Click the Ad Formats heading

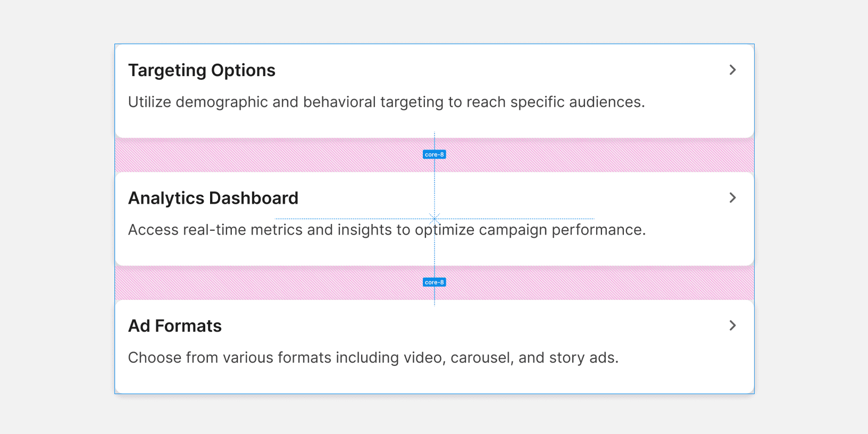click(174, 325)
